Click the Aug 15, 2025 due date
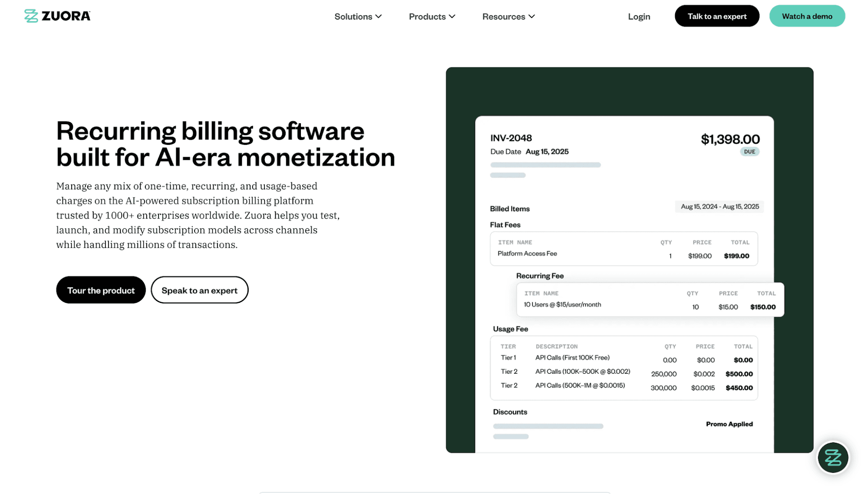Viewport: 868px width, 494px height. pyautogui.click(x=547, y=151)
